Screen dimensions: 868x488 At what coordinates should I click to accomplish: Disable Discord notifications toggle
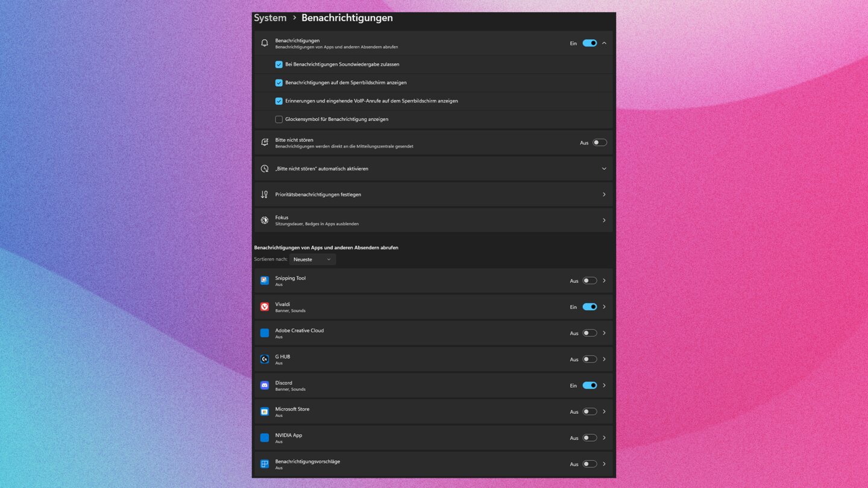(x=589, y=386)
